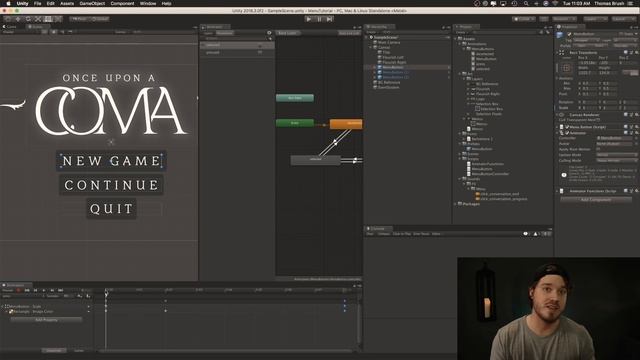Click Base Layer breadcrumb in Animator
The height and width of the screenshot is (360, 640).
pyautogui.click(x=288, y=33)
